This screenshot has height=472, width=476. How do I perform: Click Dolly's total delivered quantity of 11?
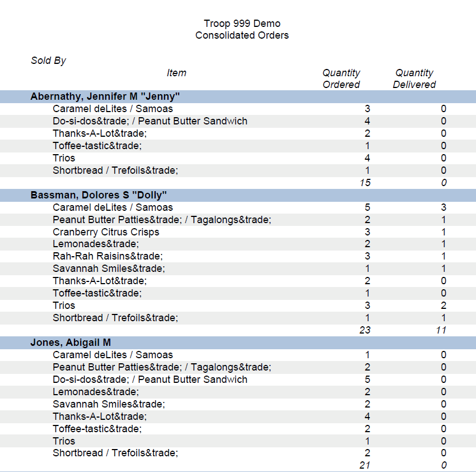pyautogui.click(x=441, y=330)
